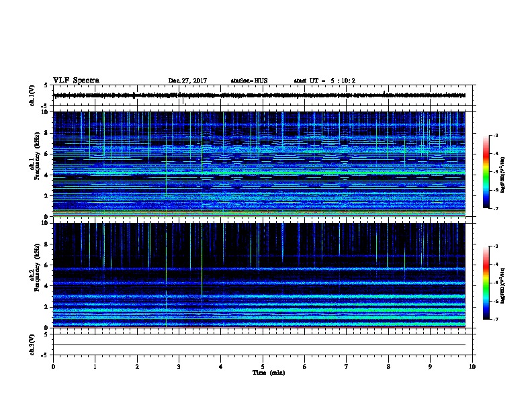
Task: Click the ch.2 colorbar "log(PSD)" label
Action: click(x=503, y=285)
